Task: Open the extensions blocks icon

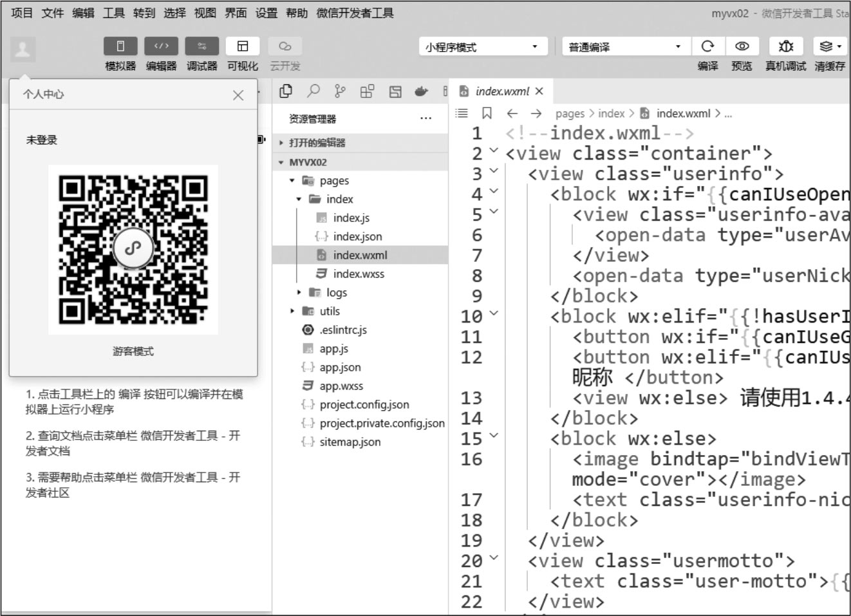Action: tap(367, 91)
